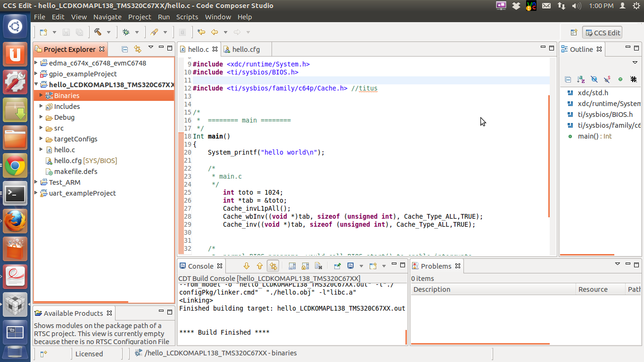Open the Debug bug dropdown arrow
Screen dimensions: 644x362
click(137, 32)
